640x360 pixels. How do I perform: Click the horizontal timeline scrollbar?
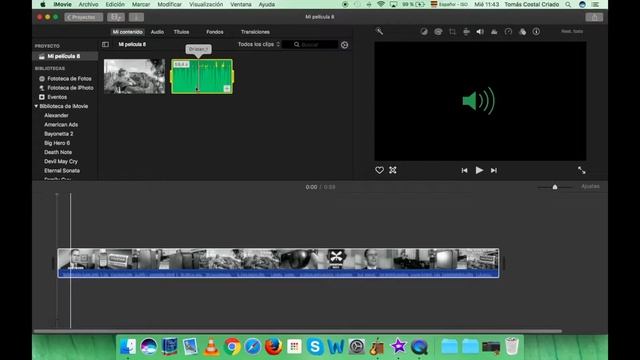coord(298,331)
